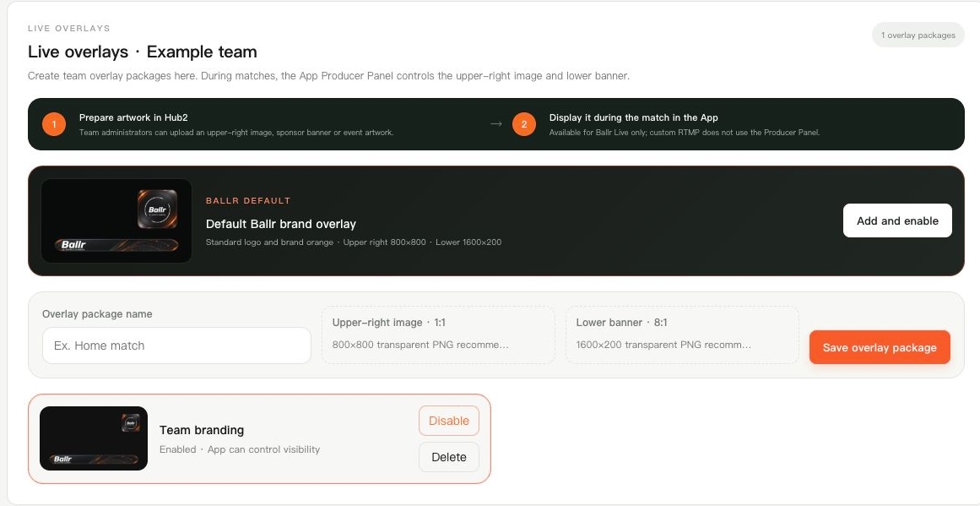
Task: Click the 'BALLR DEFAULT' label
Action: point(248,201)
